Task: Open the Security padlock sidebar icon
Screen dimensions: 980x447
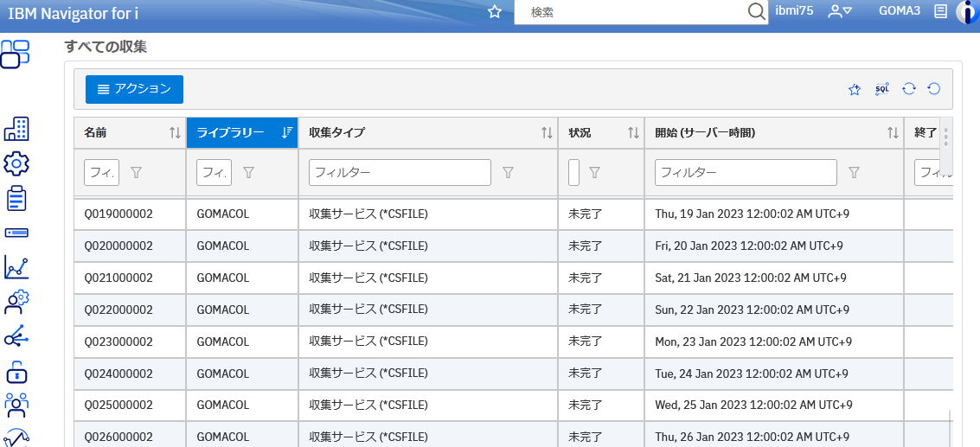Action: coord(16,372)
